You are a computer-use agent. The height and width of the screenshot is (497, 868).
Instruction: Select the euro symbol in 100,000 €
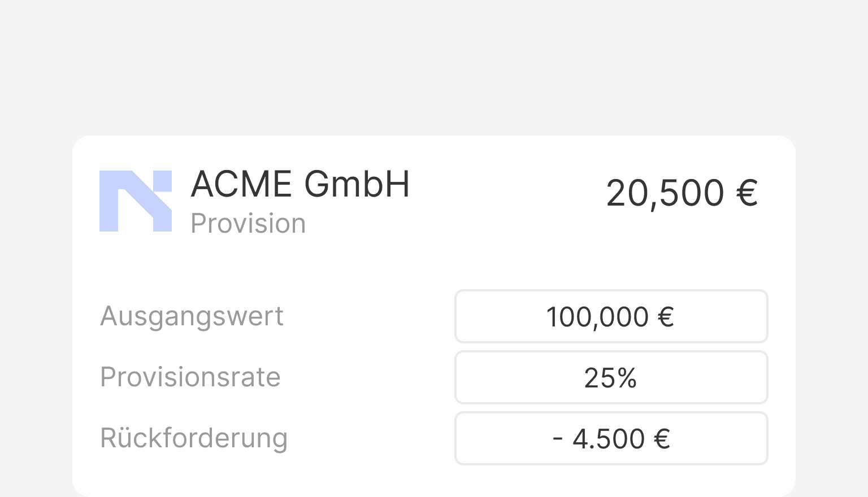click(667, 316)
